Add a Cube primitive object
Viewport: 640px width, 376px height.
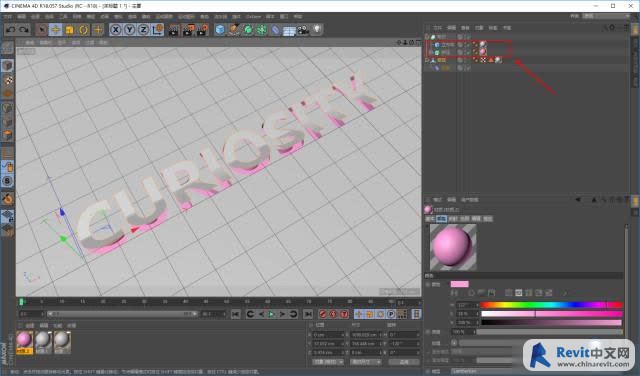point(220,30)
